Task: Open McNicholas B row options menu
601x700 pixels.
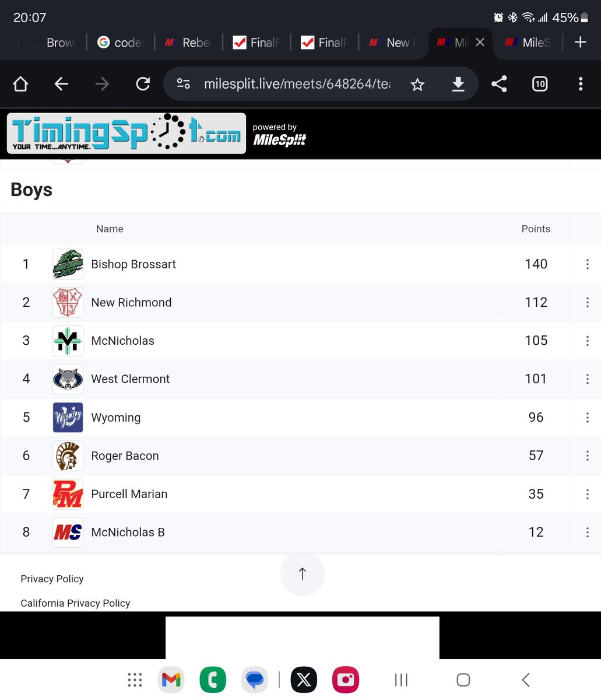Action: pos(587,532)
